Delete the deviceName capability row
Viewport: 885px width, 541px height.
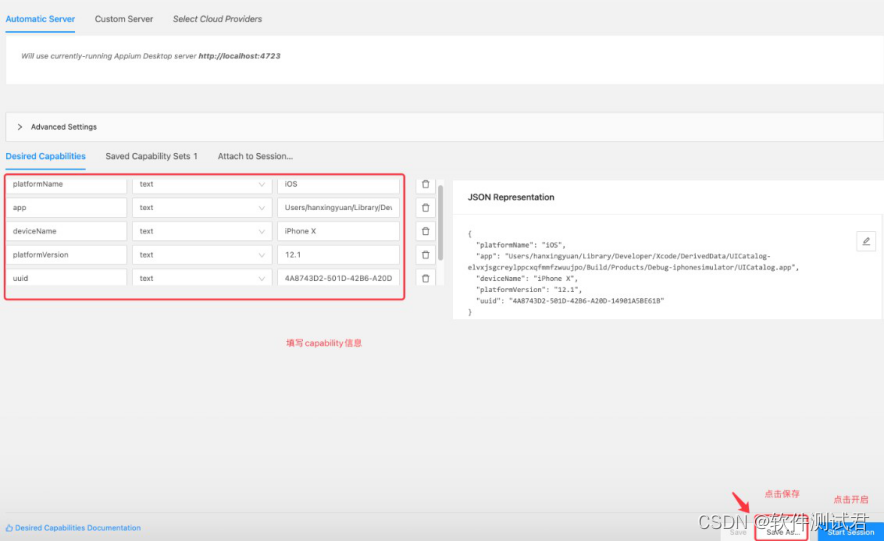coord(426,231)
